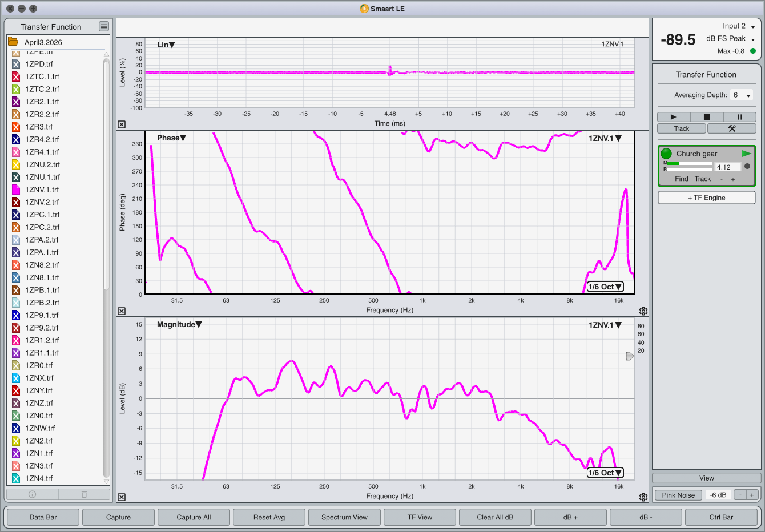Open the 1ZNV.1 trace dropdown in Phase graph
The width and height of the screenshot is (765, 532).
[605, 138]
